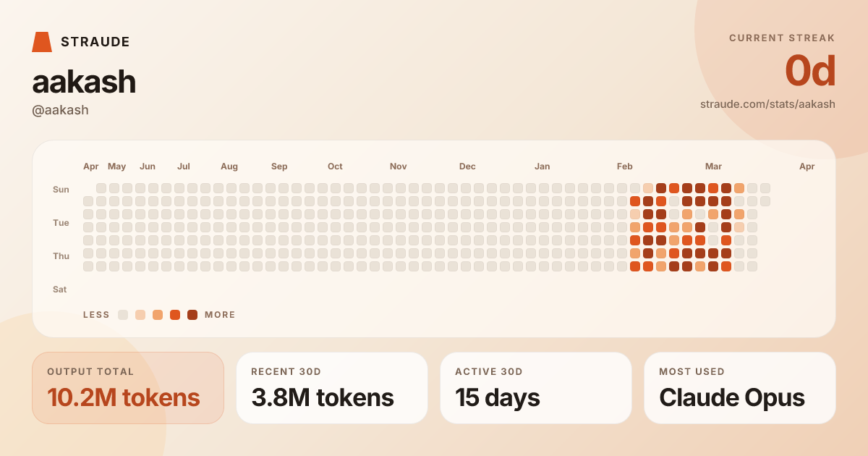Click the current streak 0d value
Viewport: 868px width, 456px height.
pyautogui.click(x=810, y=72)
